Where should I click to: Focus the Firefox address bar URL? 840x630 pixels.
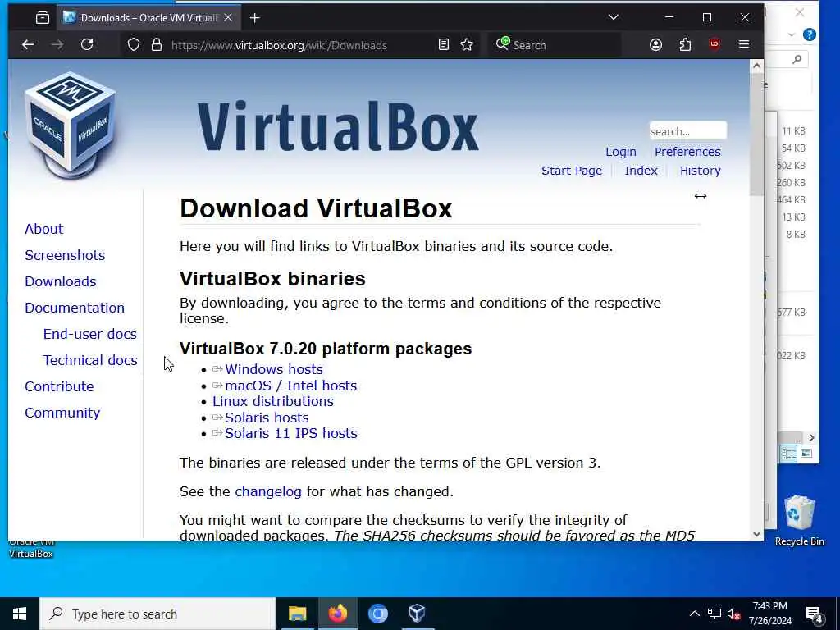pos(279,46)
